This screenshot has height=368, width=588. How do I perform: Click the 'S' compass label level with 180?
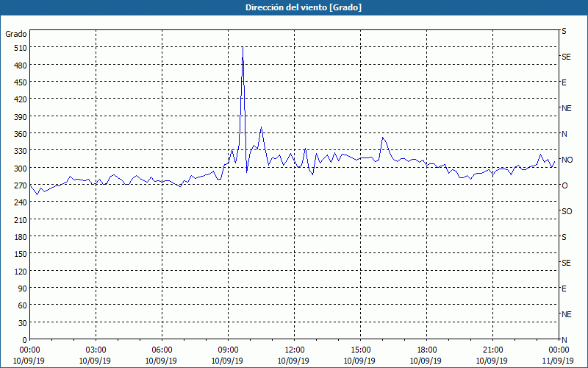[x=564, y=237]
